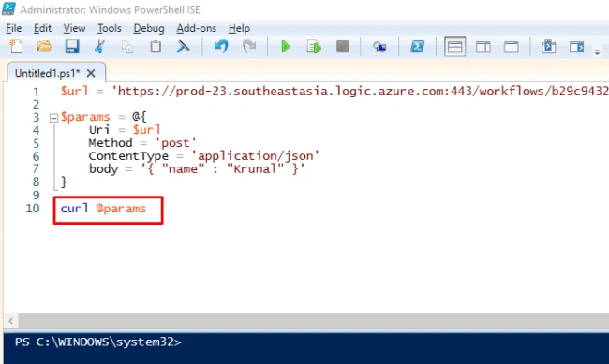Click the '"Krunal"' JSON body string
The width and height of the screenshot is (609, 364).
pyautogui.click(x=255, y=168)
